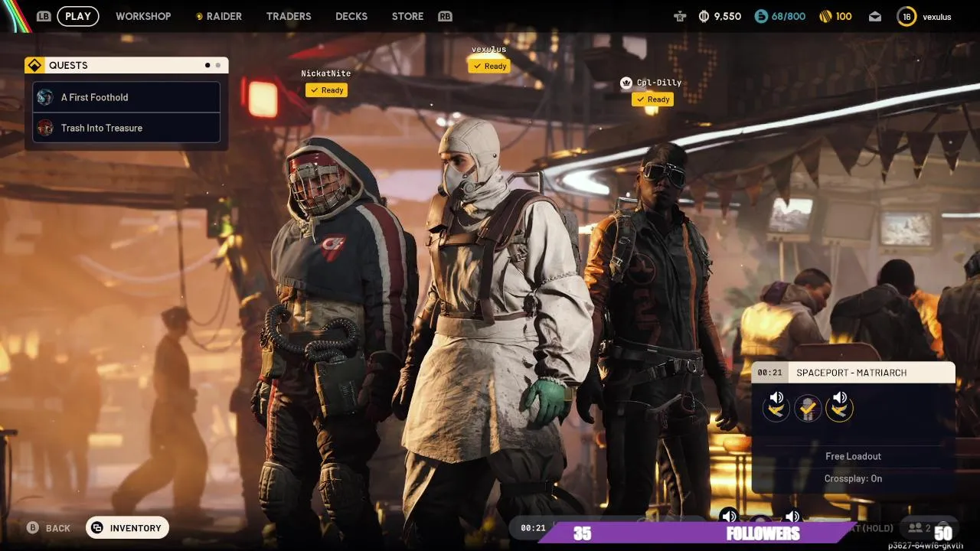Click the LB bumper icon
Image resolution: width=980 pixels, height=551 pixels.
[44, 16]
